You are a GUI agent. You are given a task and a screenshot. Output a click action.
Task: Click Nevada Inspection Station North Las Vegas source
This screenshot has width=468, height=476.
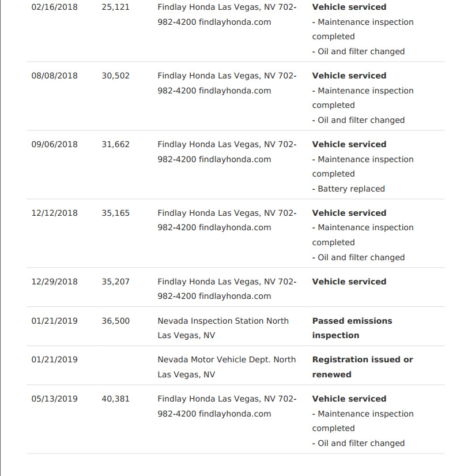[x=223, y=328]
